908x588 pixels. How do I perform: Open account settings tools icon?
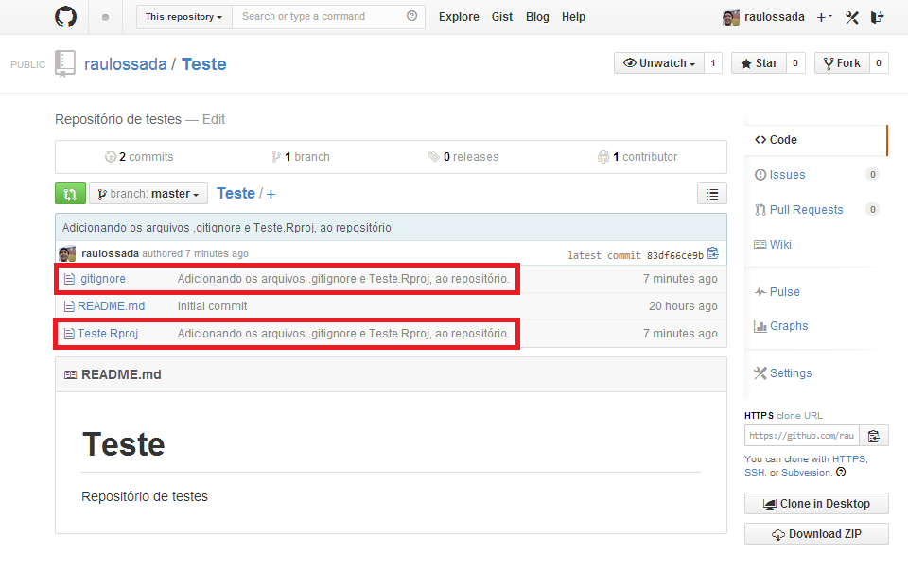point(851,17)
